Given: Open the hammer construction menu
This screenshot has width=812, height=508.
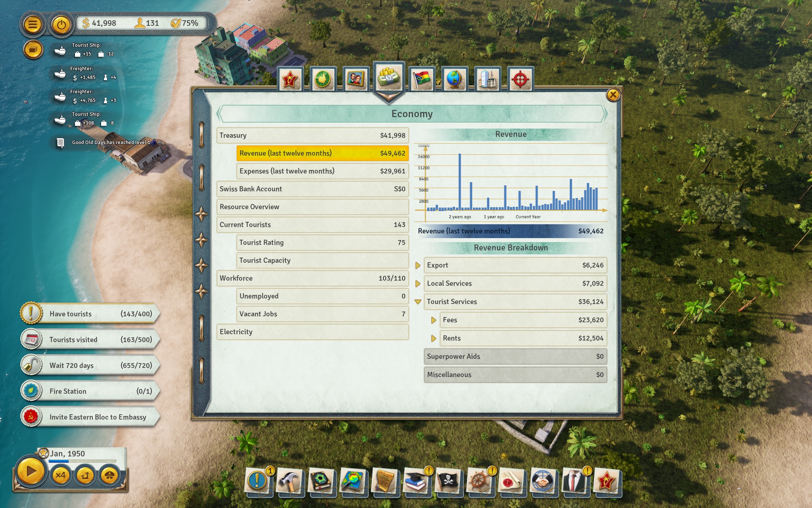Looking at the screenshot, I should tap(289, 481).
